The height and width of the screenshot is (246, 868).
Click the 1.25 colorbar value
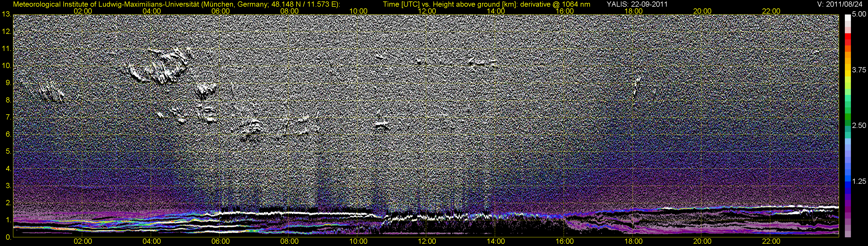(859, 181)
